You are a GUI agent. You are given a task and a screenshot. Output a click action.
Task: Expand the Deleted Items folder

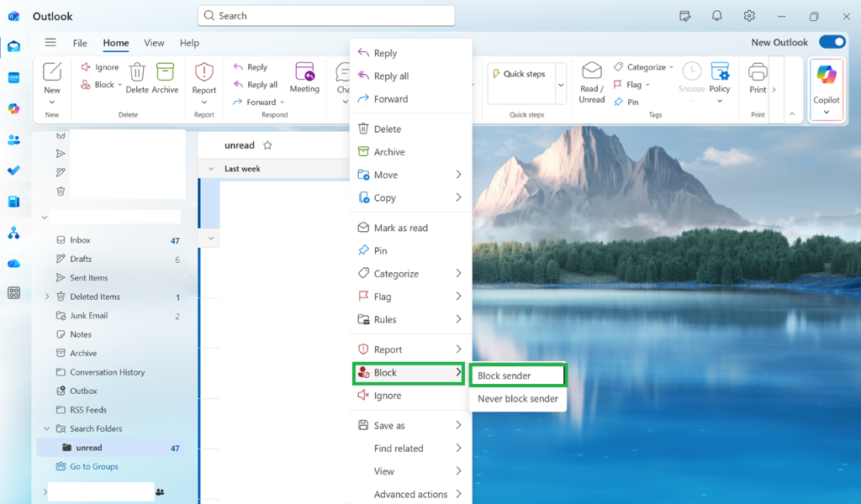click(47, 297)
